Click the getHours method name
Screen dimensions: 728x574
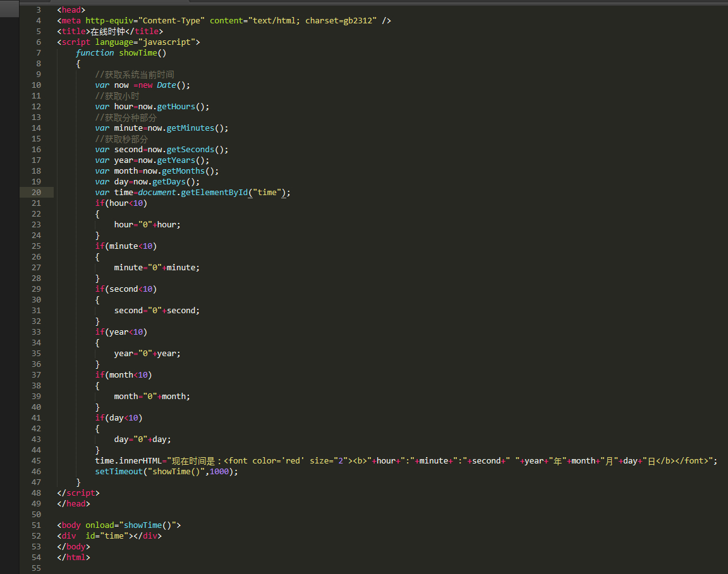point(176,106)
